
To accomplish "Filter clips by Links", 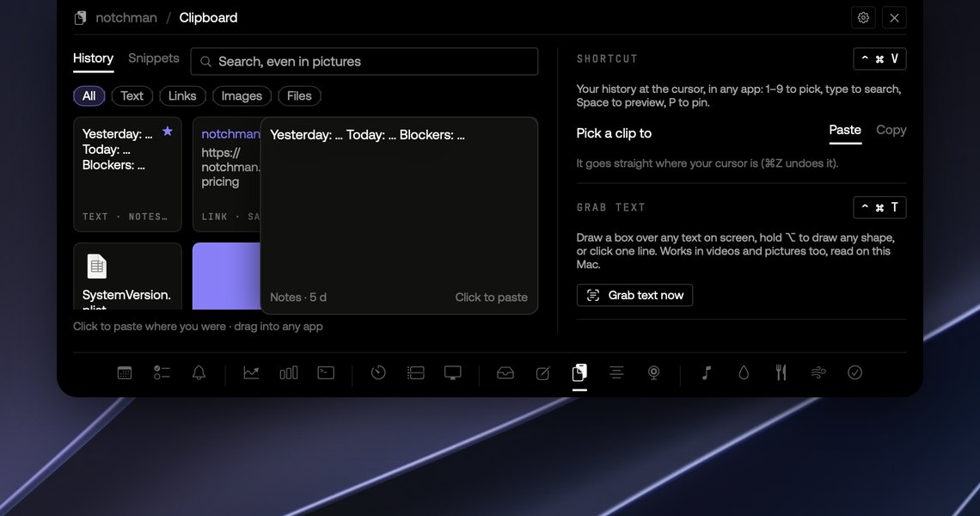I will point(182,95).
